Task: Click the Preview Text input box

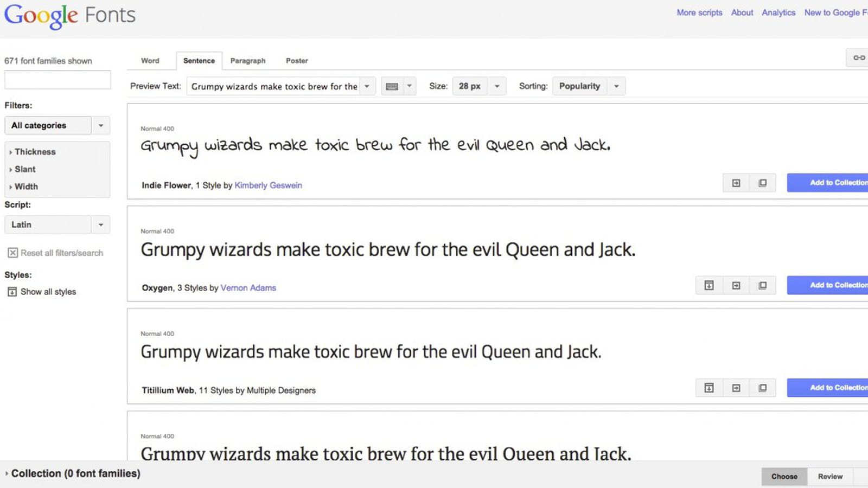Action: tap(273, 86)
